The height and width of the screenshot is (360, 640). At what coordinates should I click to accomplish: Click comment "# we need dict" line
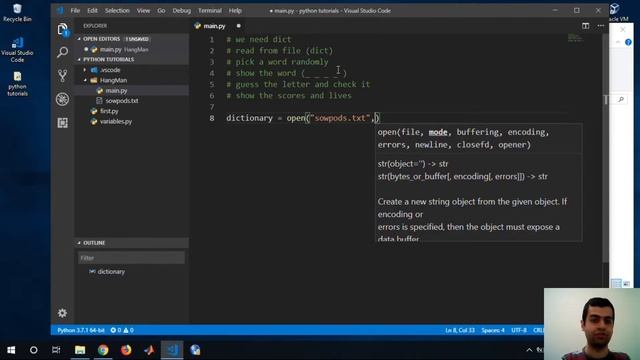pyautogui.click(x=259, y=40)
